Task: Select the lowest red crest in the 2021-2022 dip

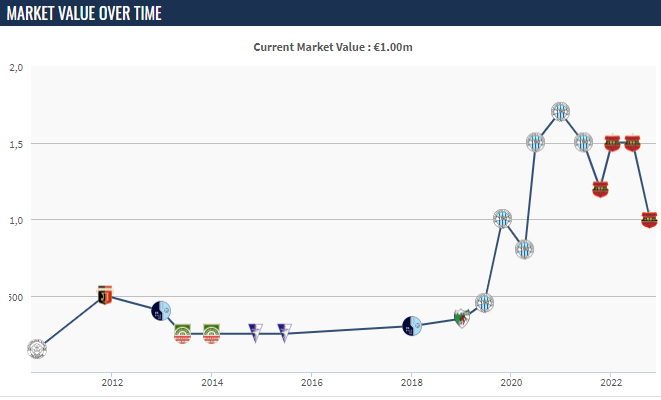Action: click(600, 188)
